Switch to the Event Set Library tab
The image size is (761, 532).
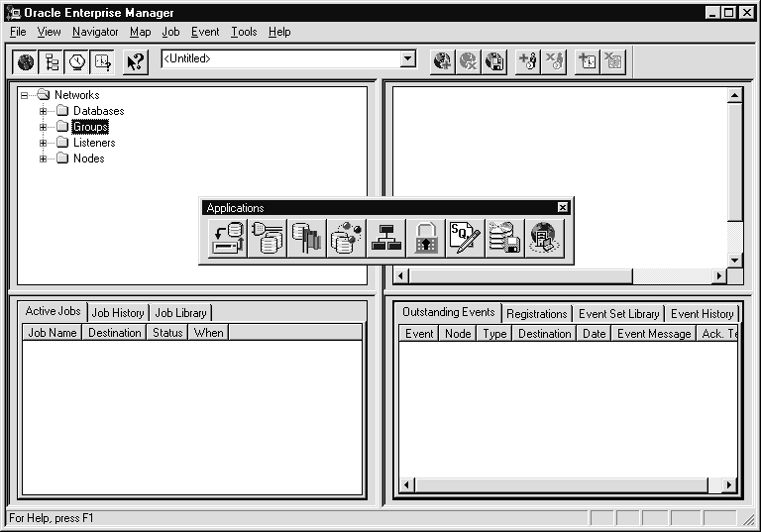(x=618, y=314)
